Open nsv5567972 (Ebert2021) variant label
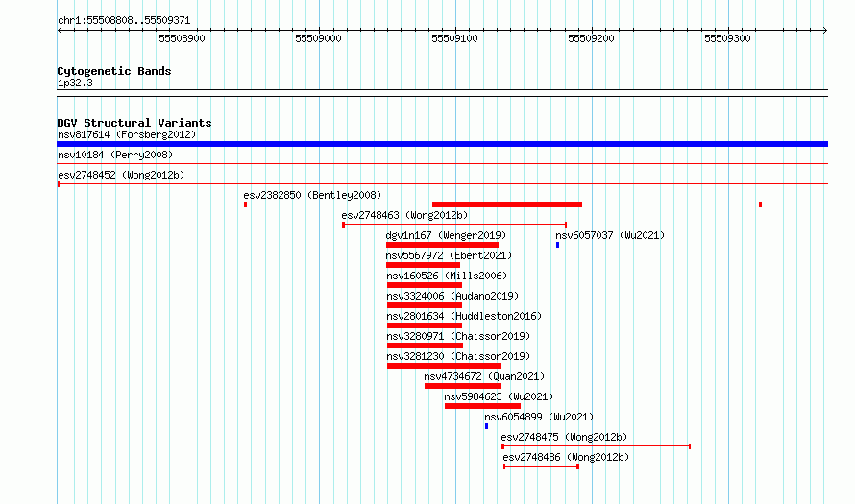 (x=449, y=255)
